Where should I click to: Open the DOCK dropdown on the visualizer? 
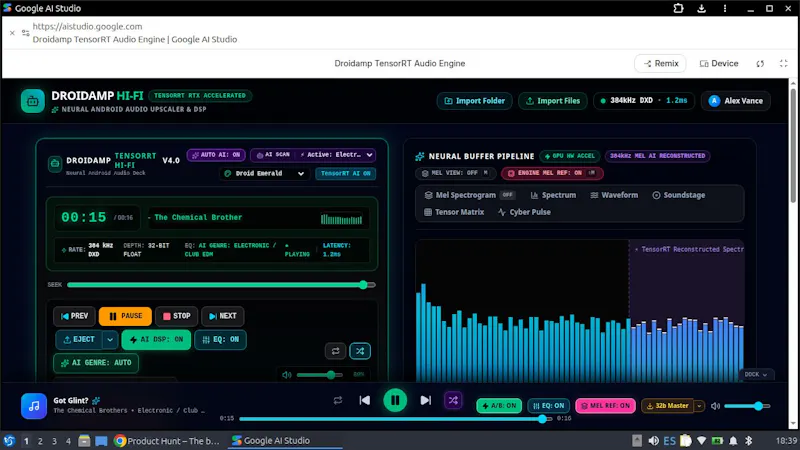(x=756, y=374)
